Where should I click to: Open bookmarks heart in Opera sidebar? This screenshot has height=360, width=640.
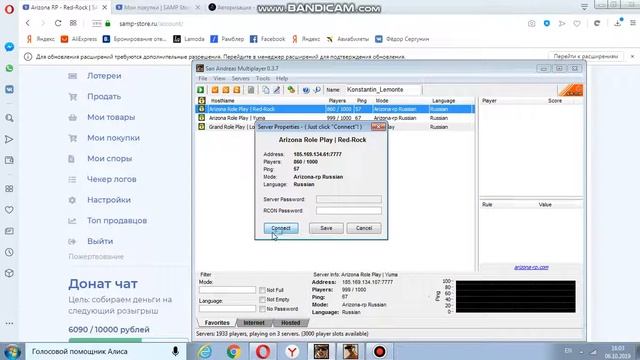(x=9, y=210)
